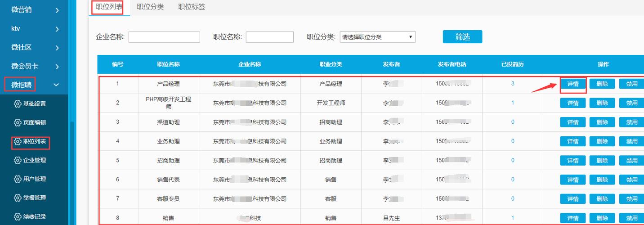Open the 职位分类 dropdown filter
The width and height of the screenshot is (644, 225).
click(x=377, y=37)
